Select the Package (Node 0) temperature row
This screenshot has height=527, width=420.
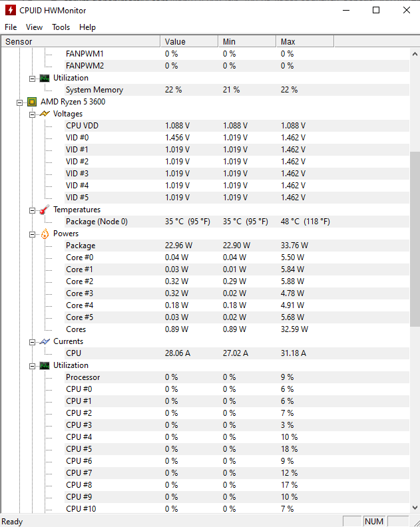click(x=97, y=222)
